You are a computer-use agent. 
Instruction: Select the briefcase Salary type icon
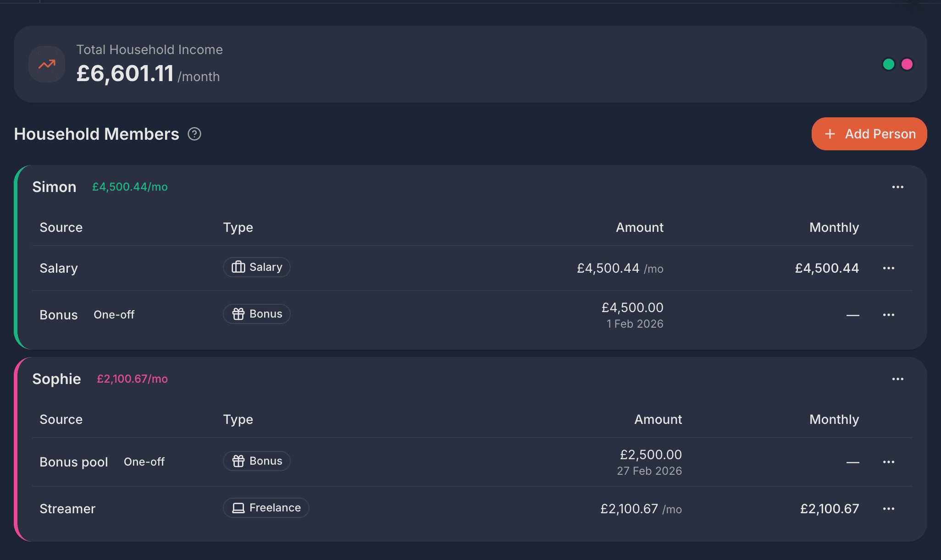point(238,267)
